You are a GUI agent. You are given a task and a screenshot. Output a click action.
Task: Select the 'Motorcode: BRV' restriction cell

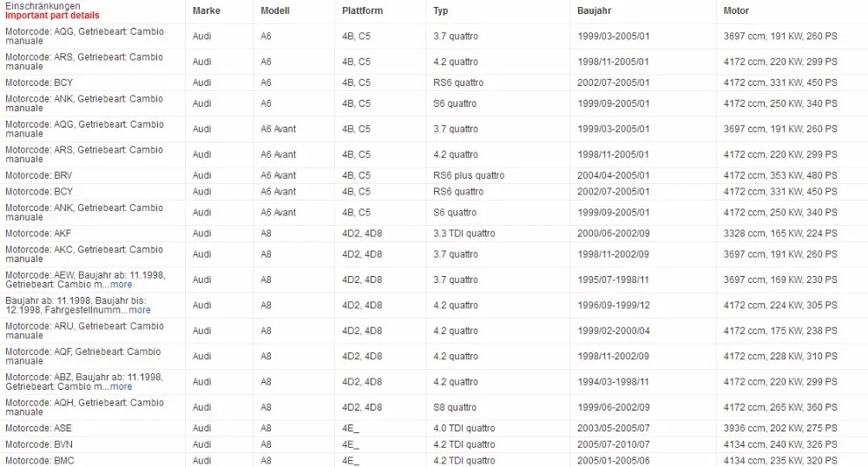click(x=39, y=175)
